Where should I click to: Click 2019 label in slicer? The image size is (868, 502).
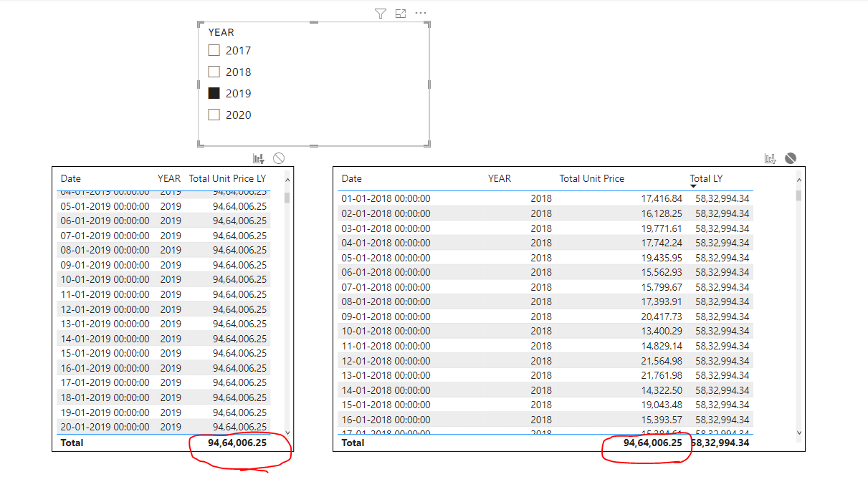click(x=239, y=93)
